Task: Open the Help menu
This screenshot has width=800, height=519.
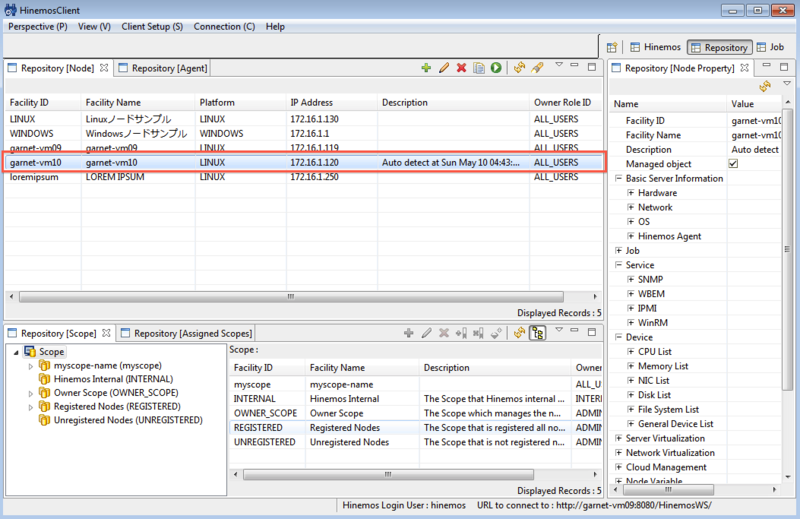Action: [x=275, y=27]
